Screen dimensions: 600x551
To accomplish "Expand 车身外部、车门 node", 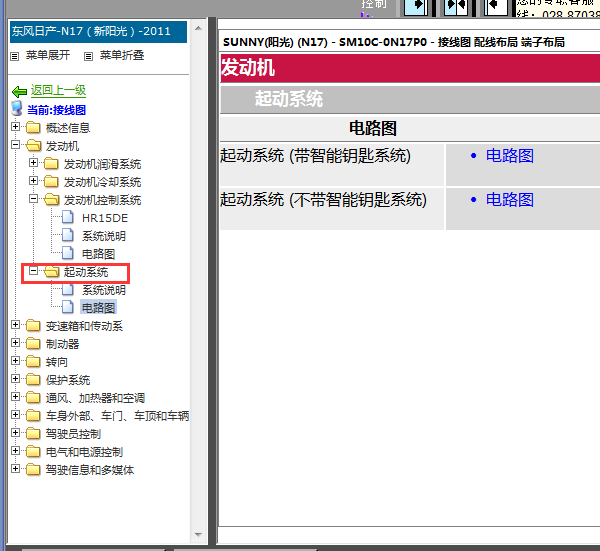I will click(x=15, y=415).
